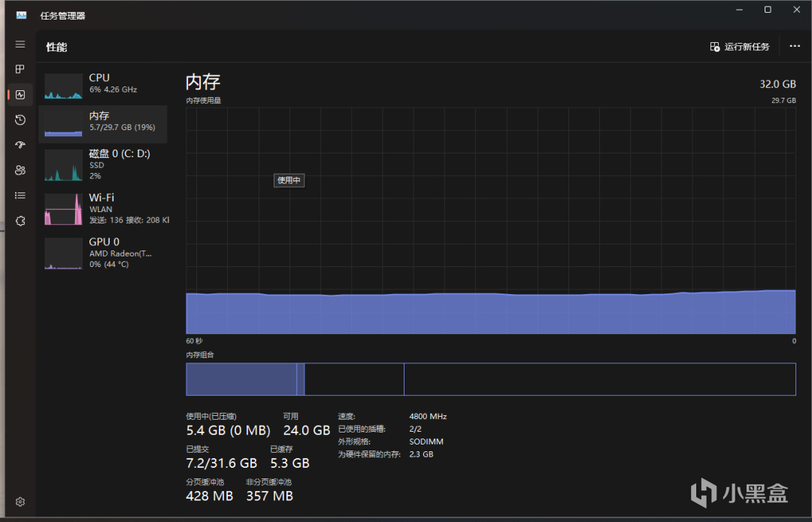Select 磁盘 0 (C: D:) entry
This screenshot has width=812, height=522.
(x=103, y=165)
